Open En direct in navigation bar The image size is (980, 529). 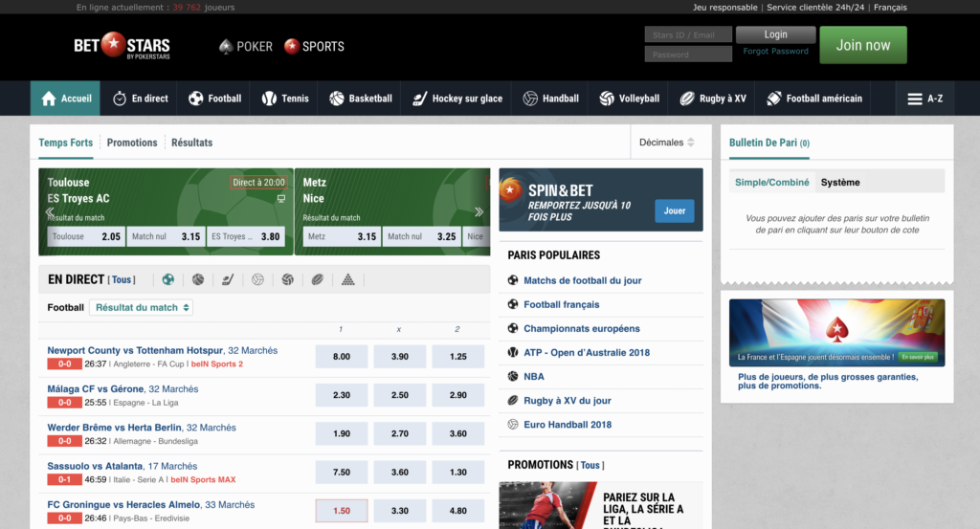141,99
